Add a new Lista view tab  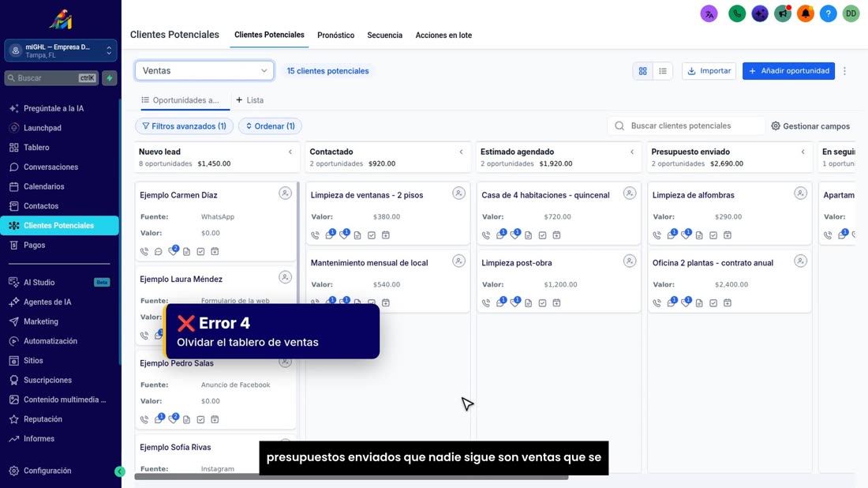(x=249, y=100)
